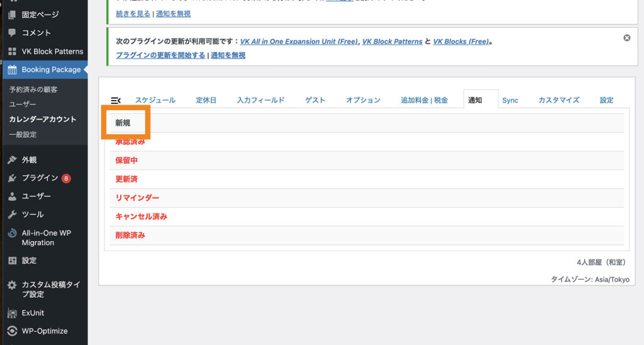Click the hamburger collapse icon beside スケジュール
The image size is (644, 345).
(116, 100)
